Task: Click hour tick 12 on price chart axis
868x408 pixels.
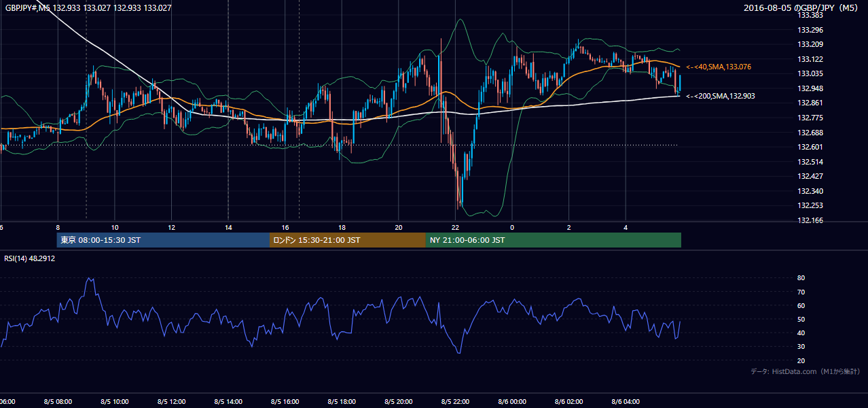Action: [x=172, y=227]
